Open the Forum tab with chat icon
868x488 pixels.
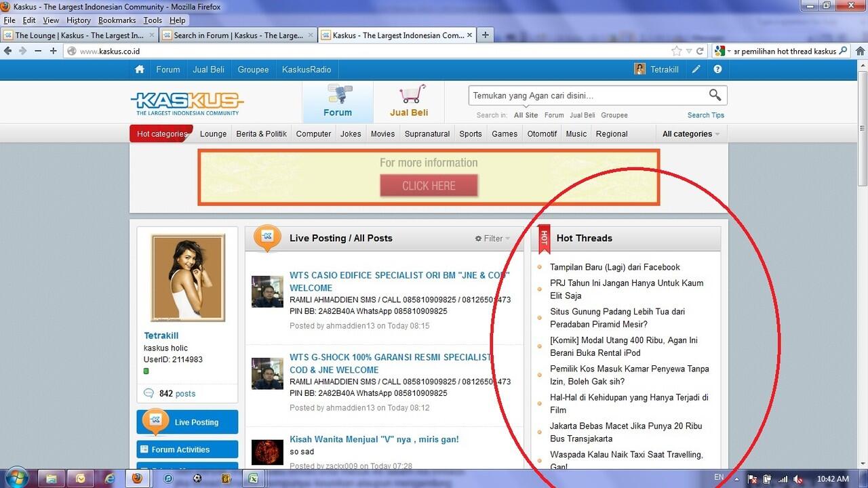pos(338,102)
